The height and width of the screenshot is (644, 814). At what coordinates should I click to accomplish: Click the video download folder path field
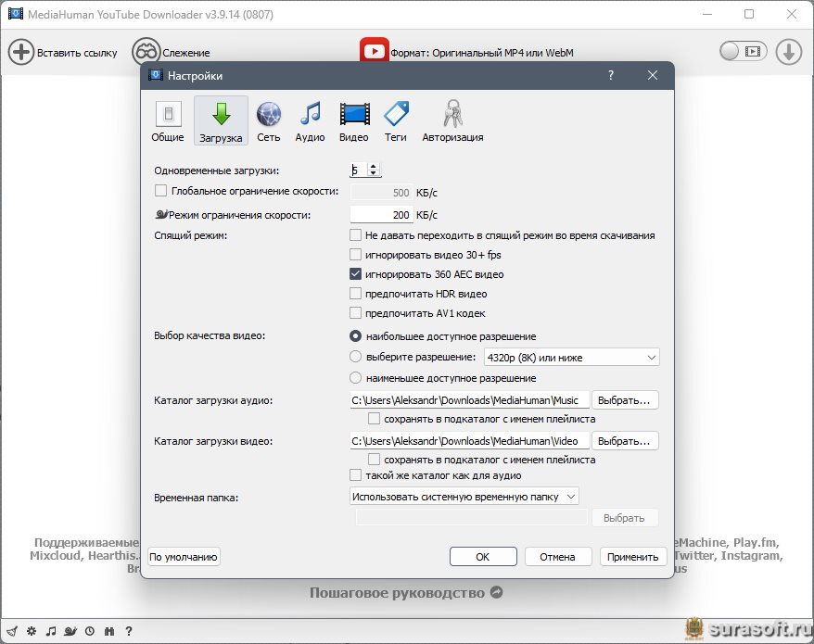[470, 441]
